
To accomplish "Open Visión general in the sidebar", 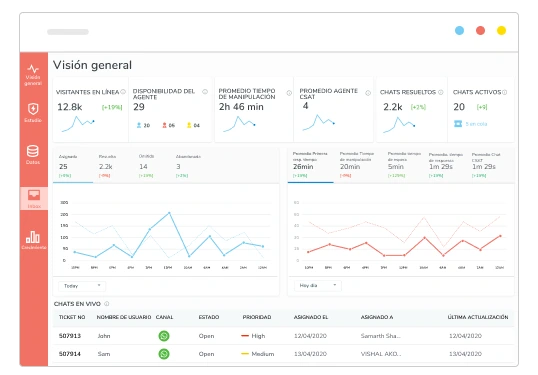I will tap(33, 75).
